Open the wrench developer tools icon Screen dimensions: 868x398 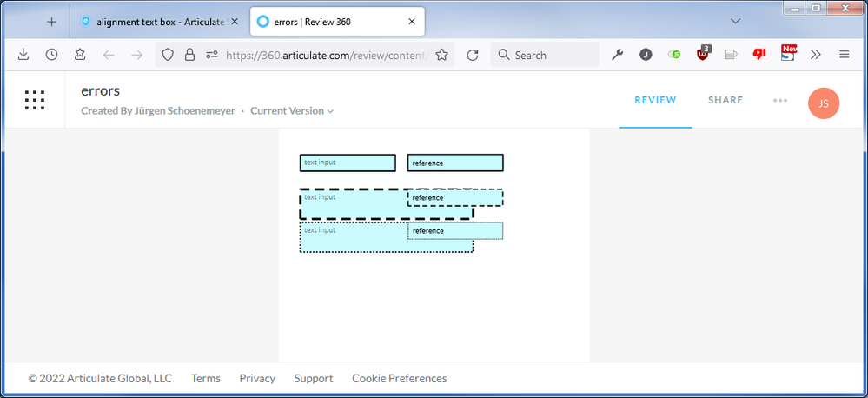[618, 55]
